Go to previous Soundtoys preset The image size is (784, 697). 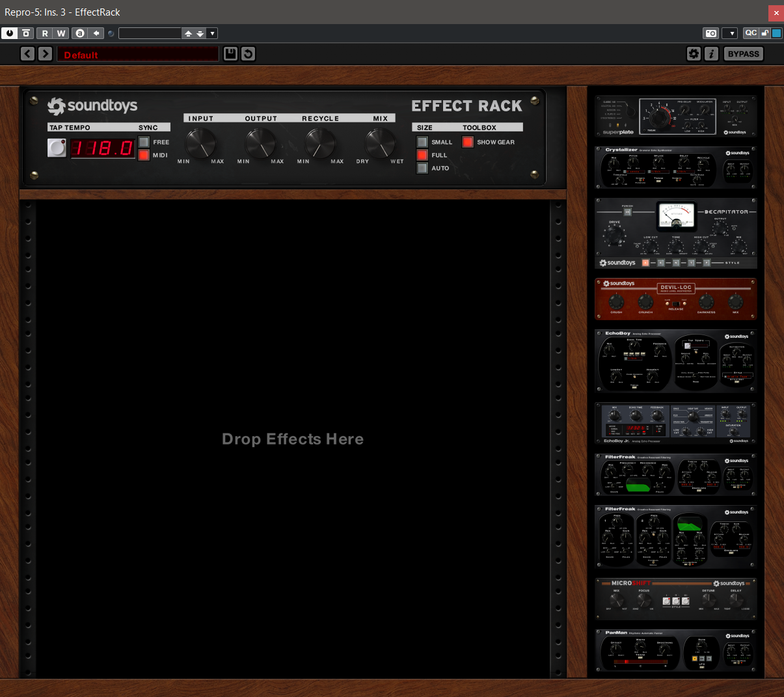(x=27, y=54)
